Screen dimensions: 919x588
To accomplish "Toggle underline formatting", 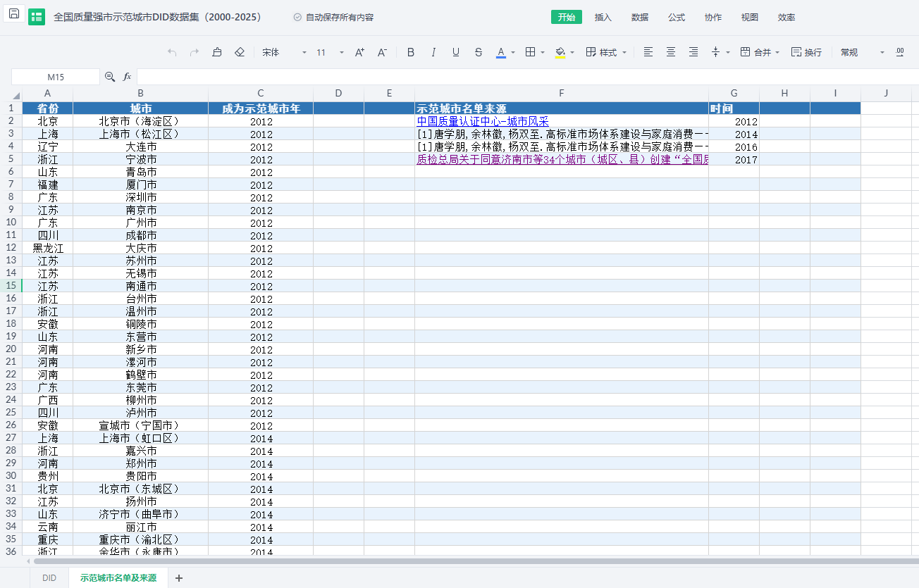I will 456,52.
